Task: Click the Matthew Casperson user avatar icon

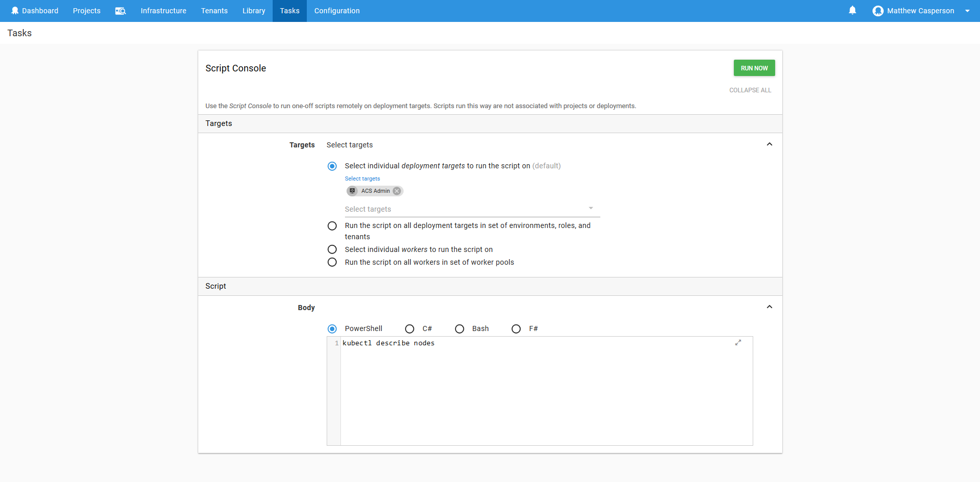Action: coord(878,11)
